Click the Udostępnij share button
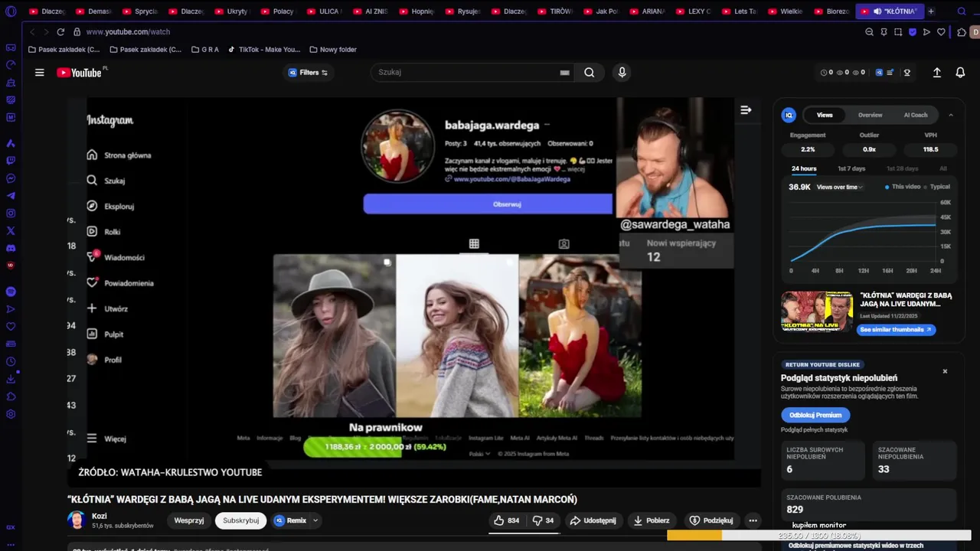 (x=593, y=520)
